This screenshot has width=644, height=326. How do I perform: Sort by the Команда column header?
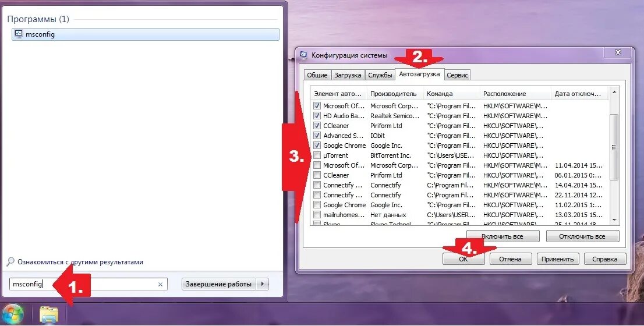(x=451, y=94)
